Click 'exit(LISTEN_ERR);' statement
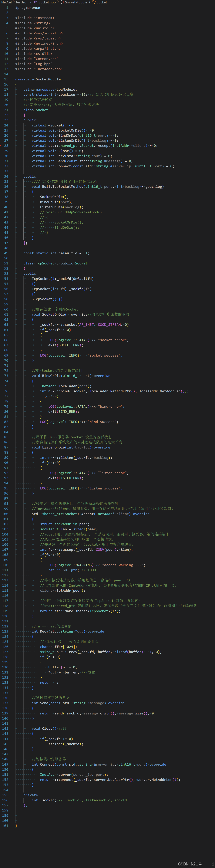 [66, 478]
